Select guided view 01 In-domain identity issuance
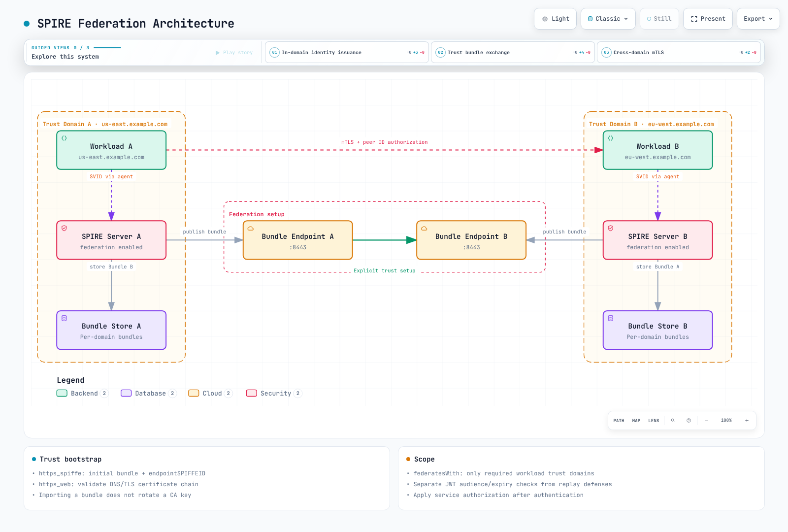The height and width of the screenshot is (532, 788). point(347,52)
